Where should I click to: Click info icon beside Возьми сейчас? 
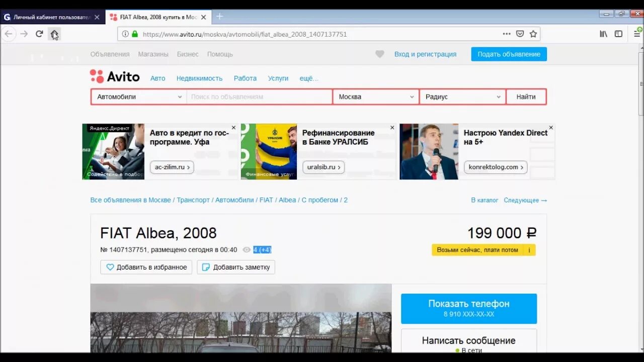(x=529, y=250)
